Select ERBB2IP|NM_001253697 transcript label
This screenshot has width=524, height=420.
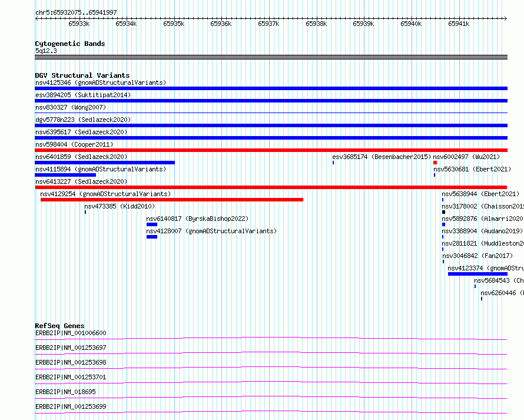[x=71, y=348]
